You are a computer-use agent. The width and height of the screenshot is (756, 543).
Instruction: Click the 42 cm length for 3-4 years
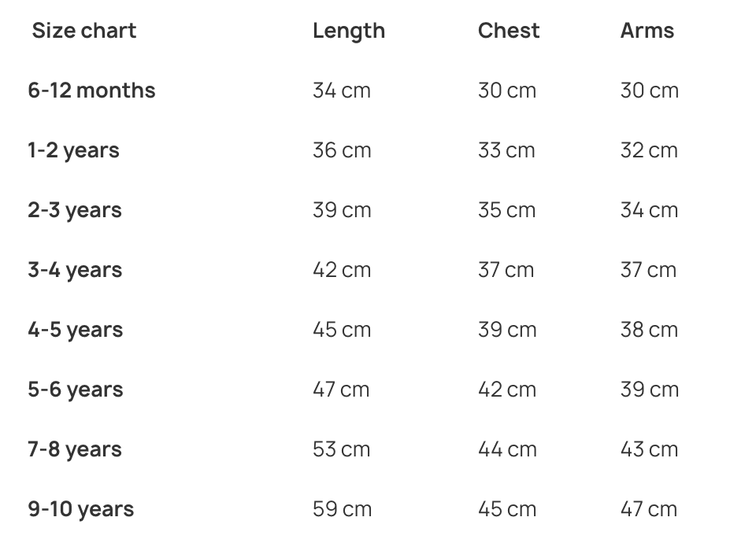tap(341, 270)
